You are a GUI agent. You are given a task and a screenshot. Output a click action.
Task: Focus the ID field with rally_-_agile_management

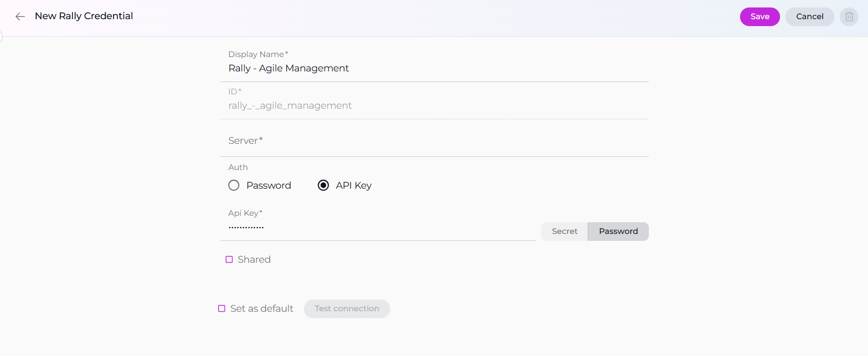434,106
